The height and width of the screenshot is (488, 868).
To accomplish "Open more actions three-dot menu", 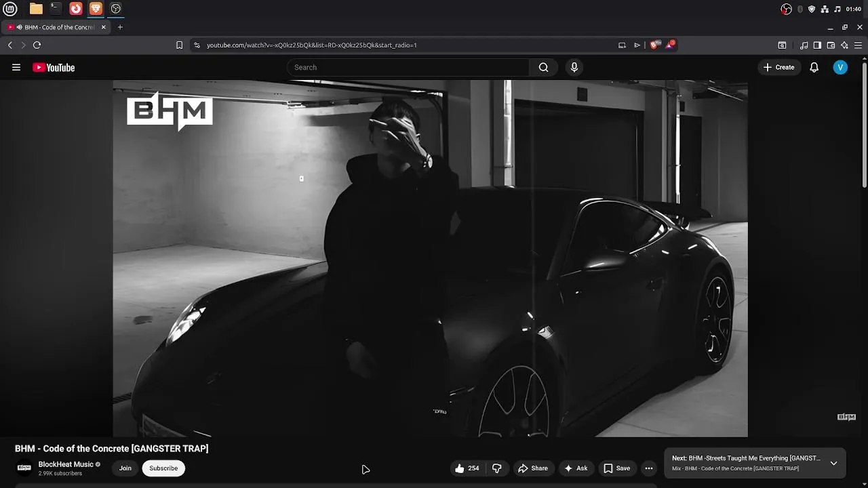I will coord(649,468).
